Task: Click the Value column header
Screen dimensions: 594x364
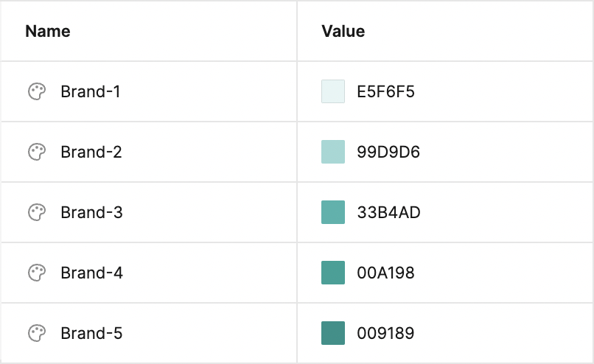Action: (343, 32)
